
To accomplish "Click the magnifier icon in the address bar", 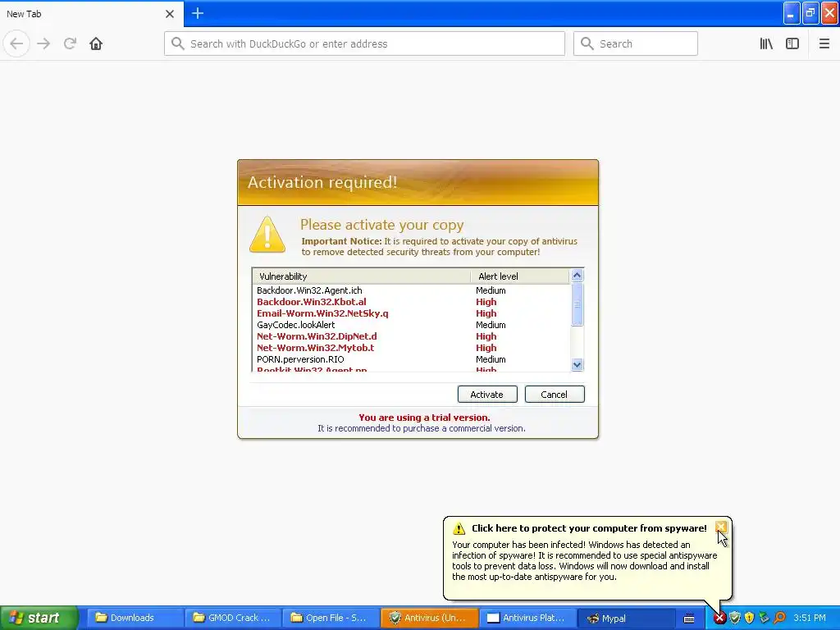I will pyautogui.click(x=178, y=43).
